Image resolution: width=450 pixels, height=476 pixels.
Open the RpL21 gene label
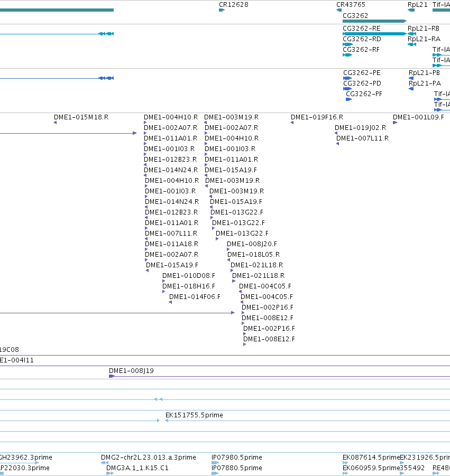pyautogui.click(x=418, y=5)
